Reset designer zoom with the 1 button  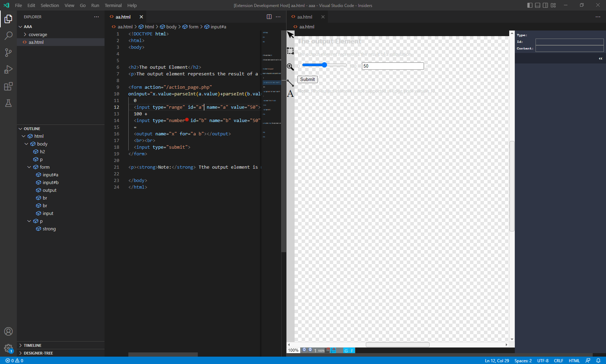tap(315, 351)
